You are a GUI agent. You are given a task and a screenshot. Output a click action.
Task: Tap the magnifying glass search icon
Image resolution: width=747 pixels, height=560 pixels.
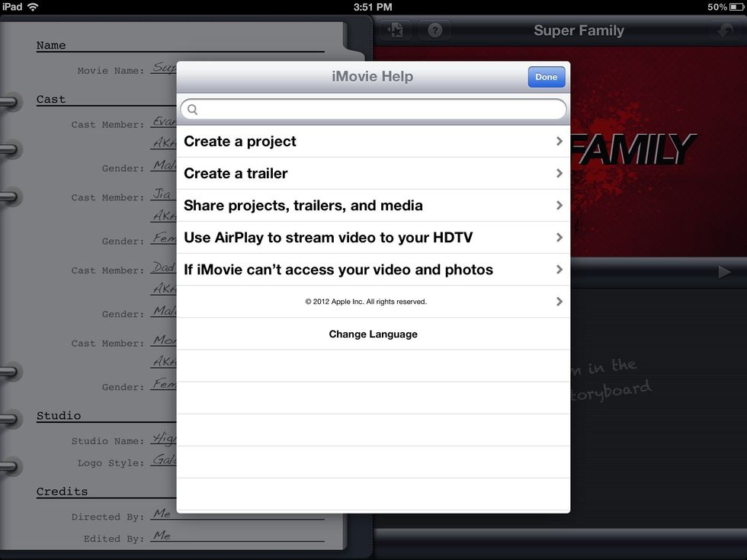[x=193, y=110]
